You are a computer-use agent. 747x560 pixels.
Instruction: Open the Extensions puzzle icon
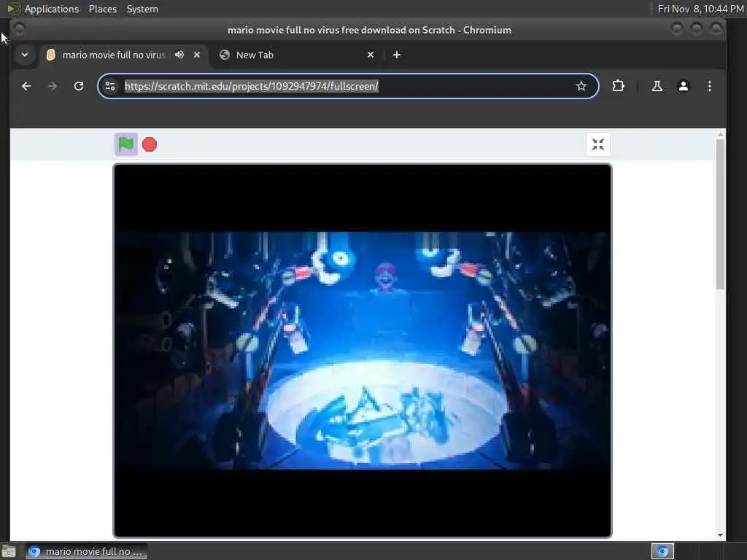tap(618, 86)
